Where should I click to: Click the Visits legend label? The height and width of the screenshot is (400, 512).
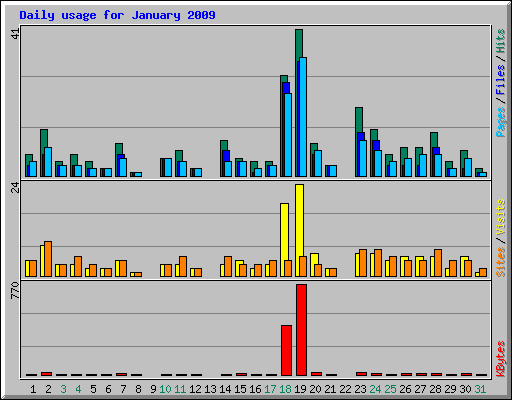[x=500, y=217]
